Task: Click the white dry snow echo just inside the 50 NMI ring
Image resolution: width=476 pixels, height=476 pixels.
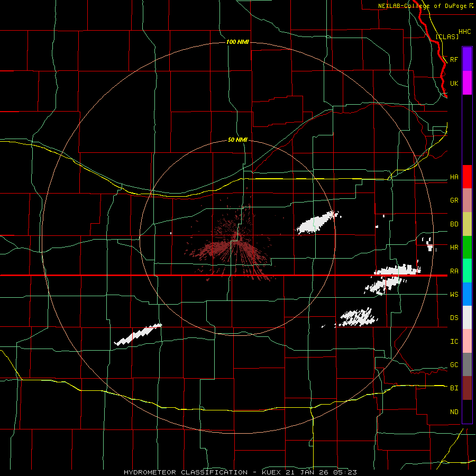Action: click(318, 223)
